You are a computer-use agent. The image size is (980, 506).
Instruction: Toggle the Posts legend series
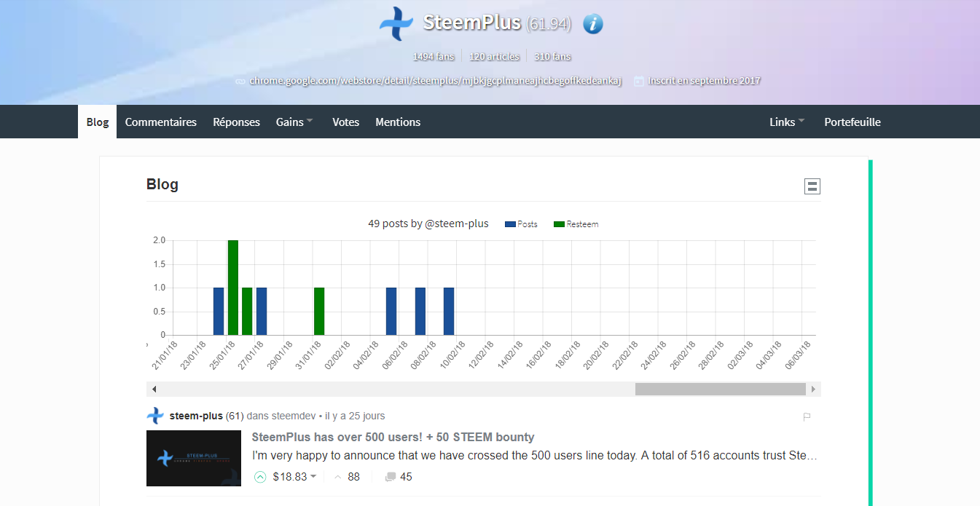521,224
